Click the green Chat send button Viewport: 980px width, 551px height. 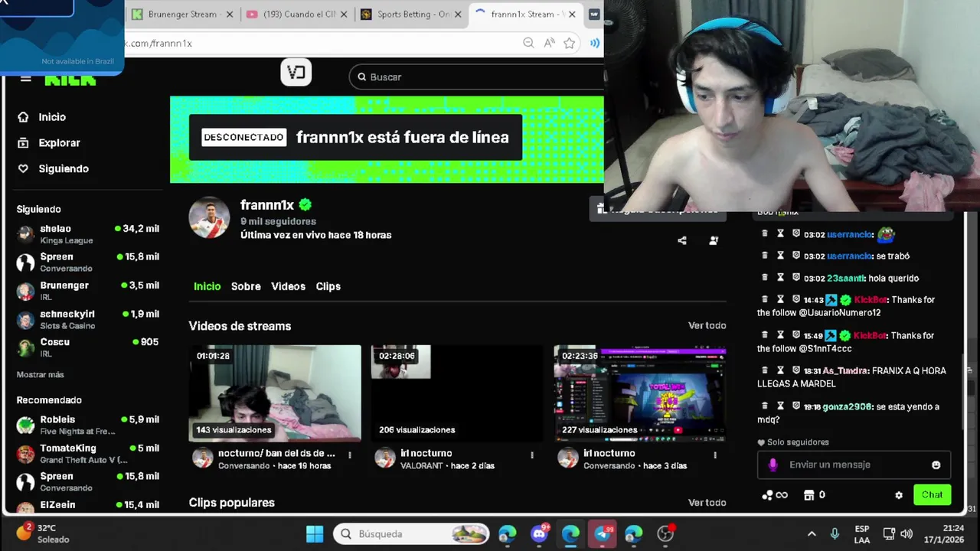[932, 494]
